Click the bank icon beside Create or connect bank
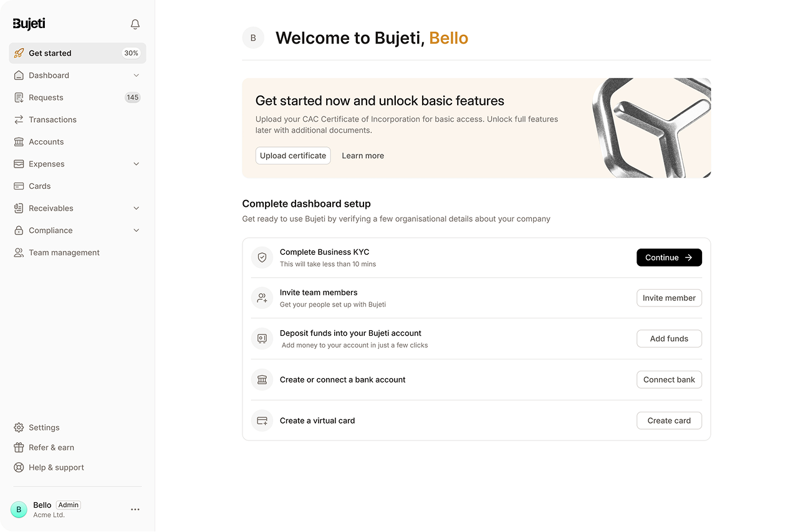Image resolution: width=798 pixels, height=532 pixels. [x=262, y=379]
